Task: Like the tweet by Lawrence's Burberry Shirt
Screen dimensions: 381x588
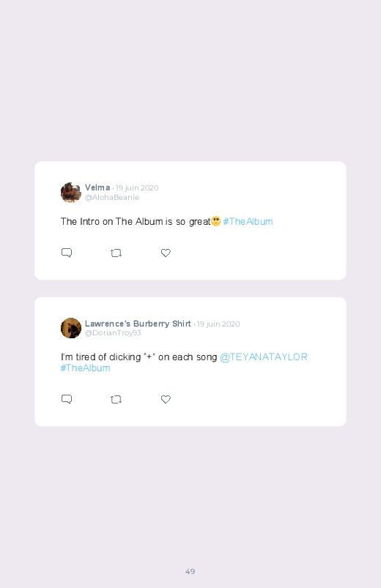Action: point(166,399)
